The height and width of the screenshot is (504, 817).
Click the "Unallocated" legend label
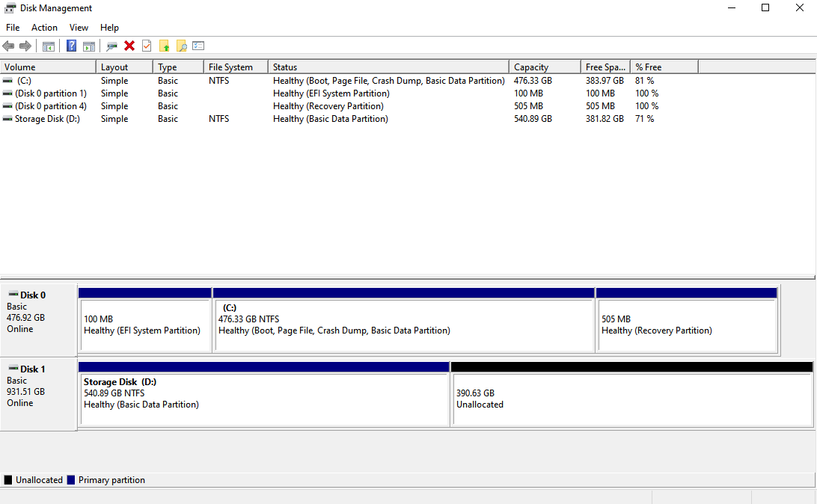click(39, 480)
